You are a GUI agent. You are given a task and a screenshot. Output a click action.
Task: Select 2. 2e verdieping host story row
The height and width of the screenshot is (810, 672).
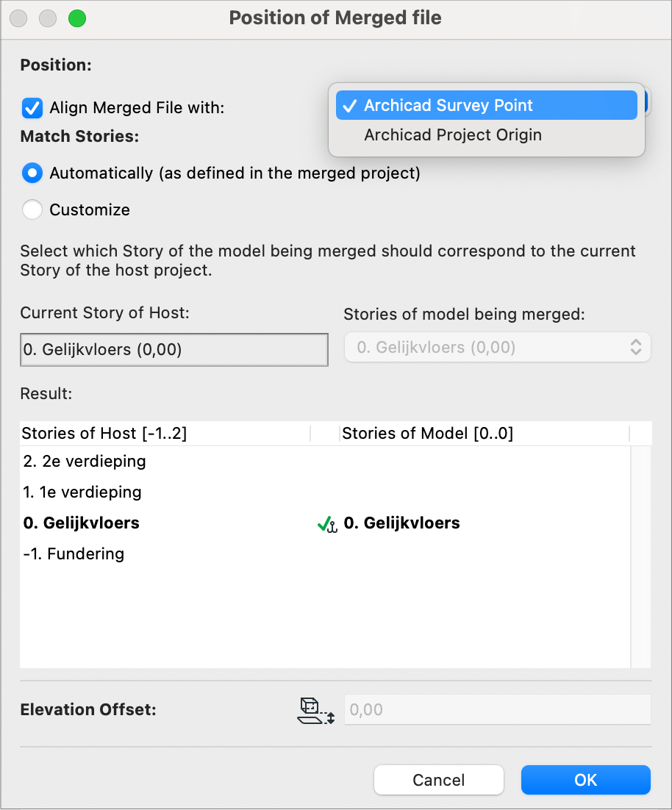click(325, 462)
